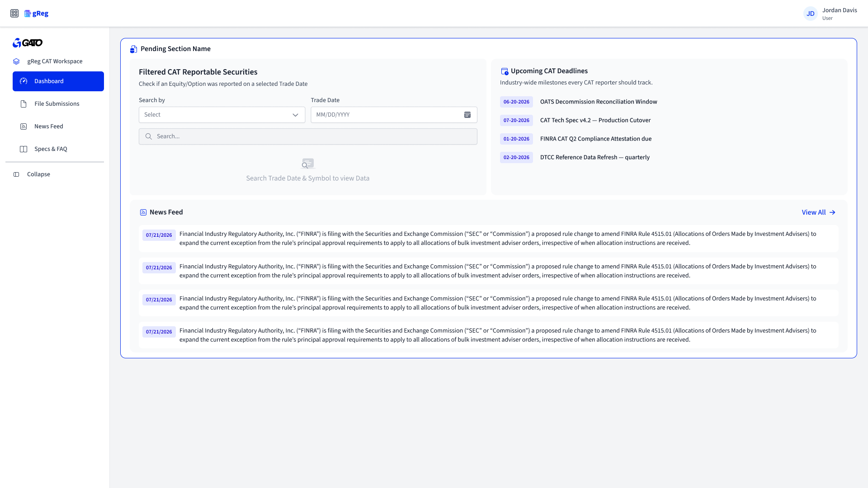Click the Pending Section Name document icon

point(133,49)
